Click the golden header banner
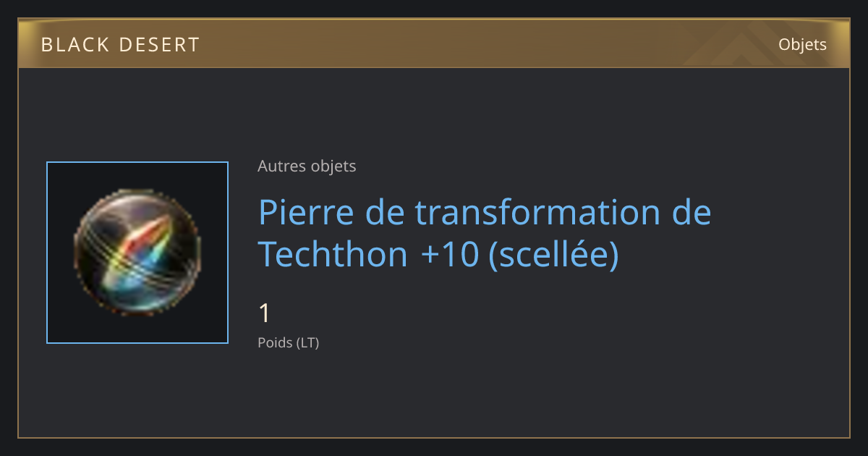 tap(434, 44)
